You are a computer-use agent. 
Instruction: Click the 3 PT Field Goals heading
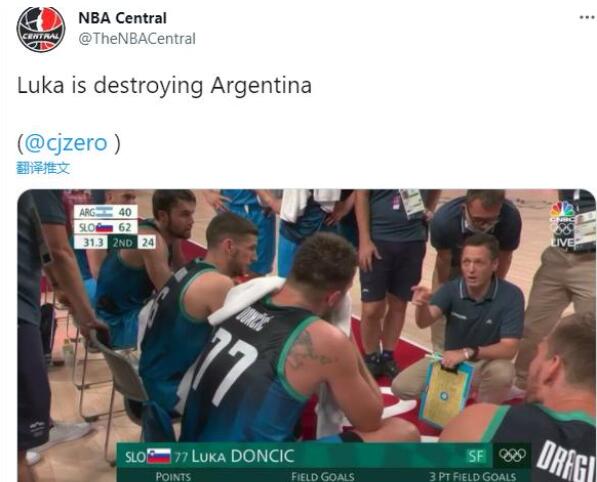pos(473,476)
